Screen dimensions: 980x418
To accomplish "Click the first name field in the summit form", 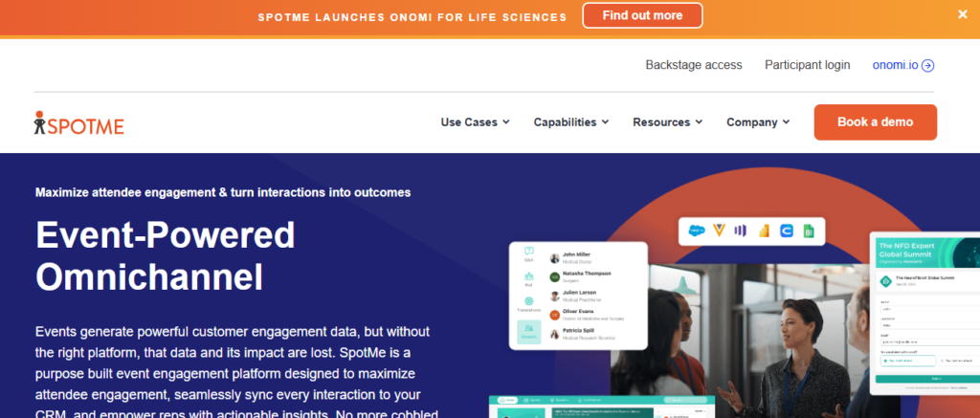I will (930, 307).
